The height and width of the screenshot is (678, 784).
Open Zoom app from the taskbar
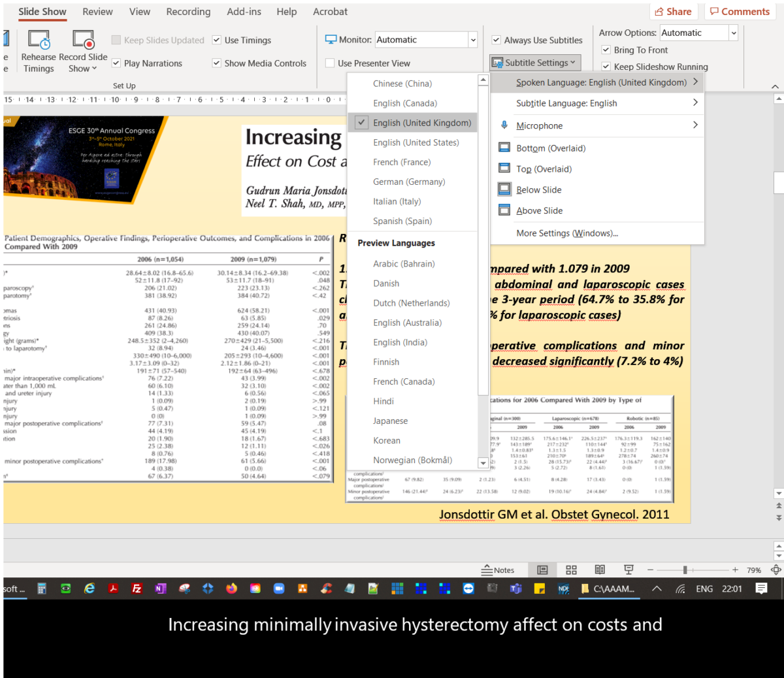pyautogui.click(x=279, y=589)
